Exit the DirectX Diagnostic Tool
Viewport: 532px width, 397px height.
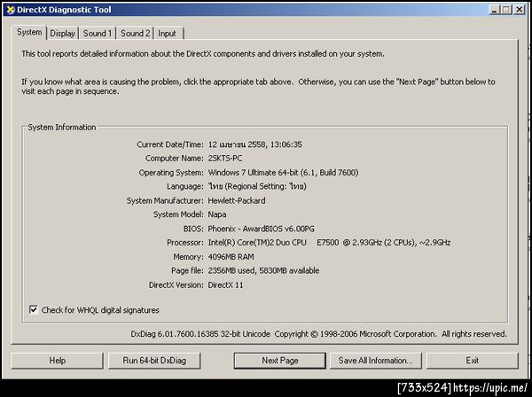(x=473, y=361)
